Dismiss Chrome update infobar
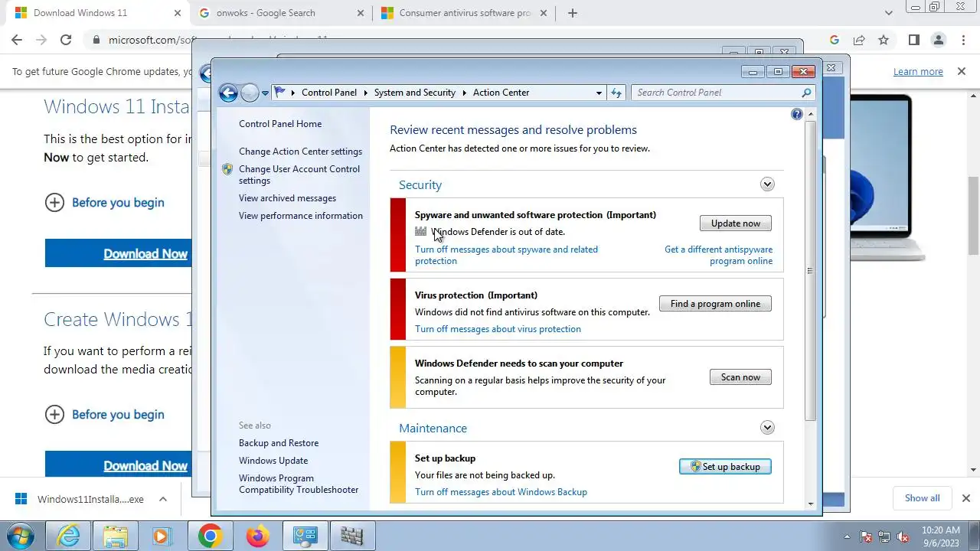980x551 pixels. click(x=962, y=71)
